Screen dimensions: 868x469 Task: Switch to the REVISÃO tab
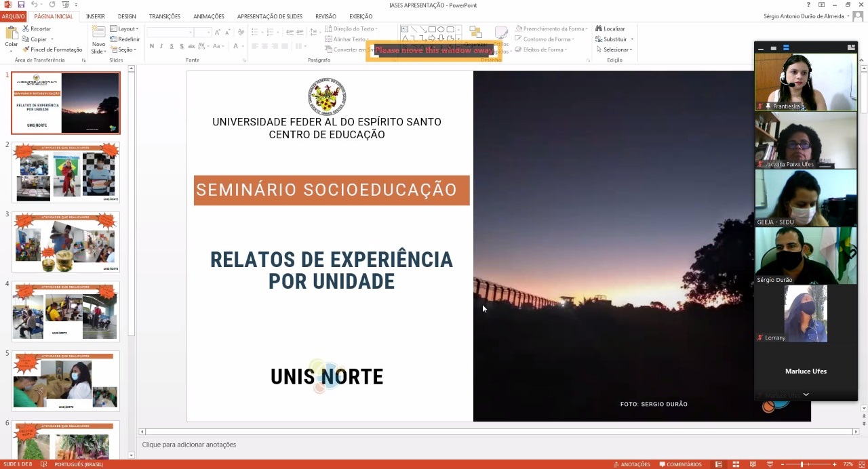click(325, 16)
